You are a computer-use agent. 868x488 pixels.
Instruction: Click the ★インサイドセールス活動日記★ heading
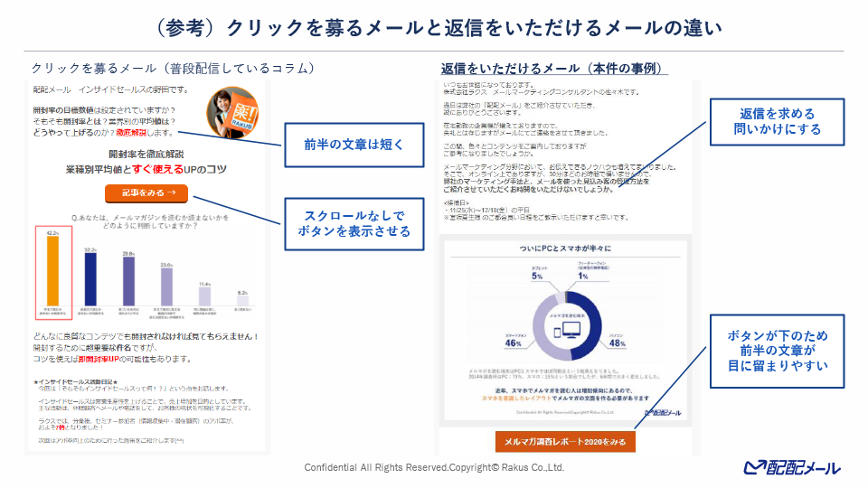click(x=75, y=381)
